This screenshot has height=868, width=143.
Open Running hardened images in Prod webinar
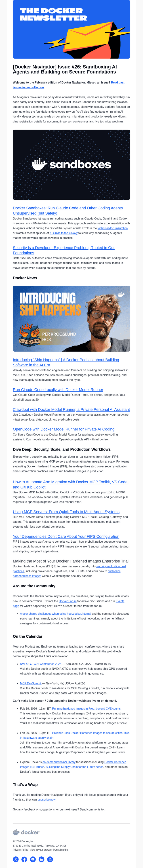(x=86, y=709)
